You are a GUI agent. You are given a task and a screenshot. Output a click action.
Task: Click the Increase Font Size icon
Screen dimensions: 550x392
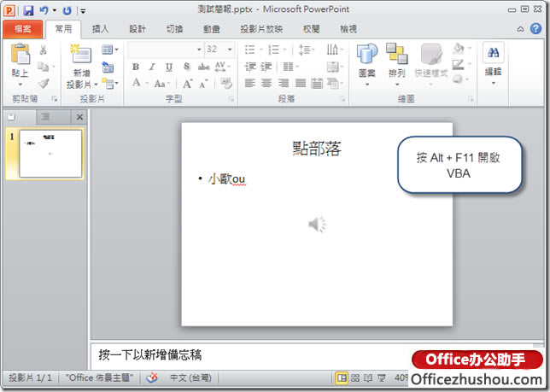tap(188, 84)
